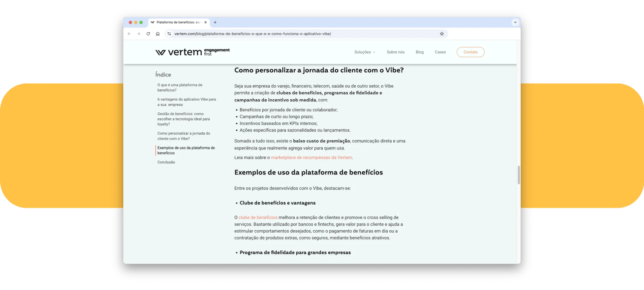Viewport: 644px width, 290px height.
Task: Click the page vertical scrollbar thumb
Action: 519,175
